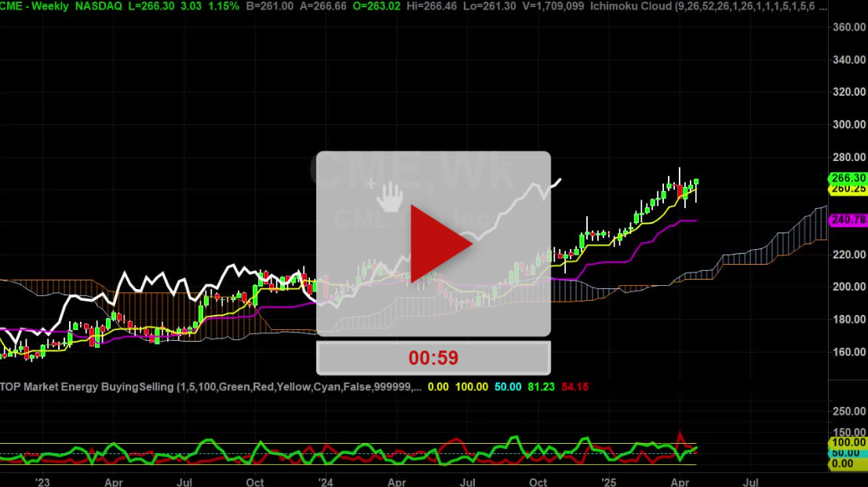Click the open value O=263.02
Image resolution: width=868 pixels, height=487 pixels.
pos(377,6)
